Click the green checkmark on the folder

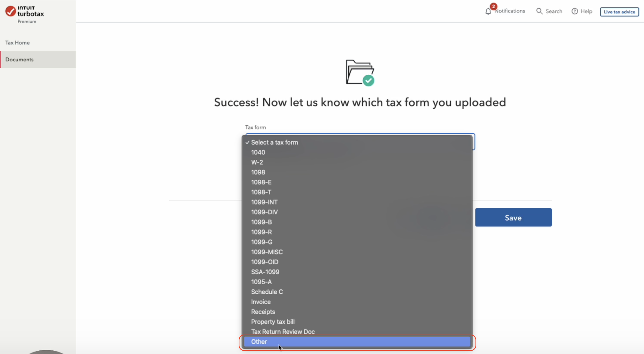(x=369, y=81)
